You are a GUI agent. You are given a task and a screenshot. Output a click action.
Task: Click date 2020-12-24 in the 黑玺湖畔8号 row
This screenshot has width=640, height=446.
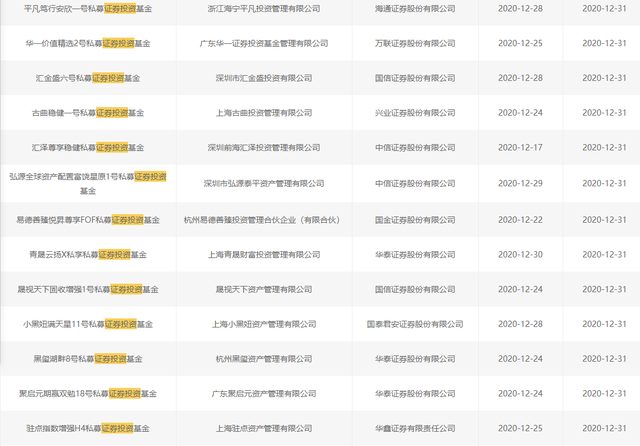point(520,359)
